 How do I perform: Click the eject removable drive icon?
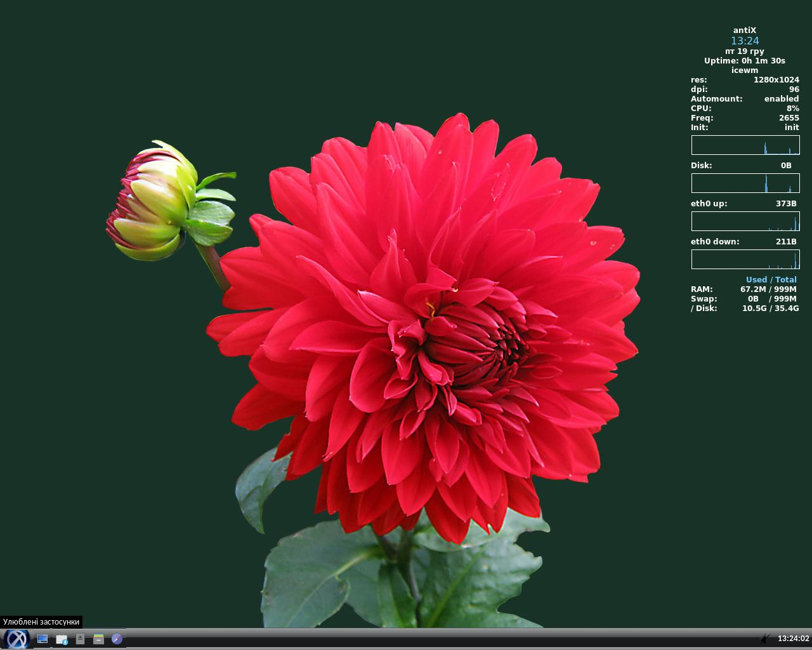pos(80,639)
